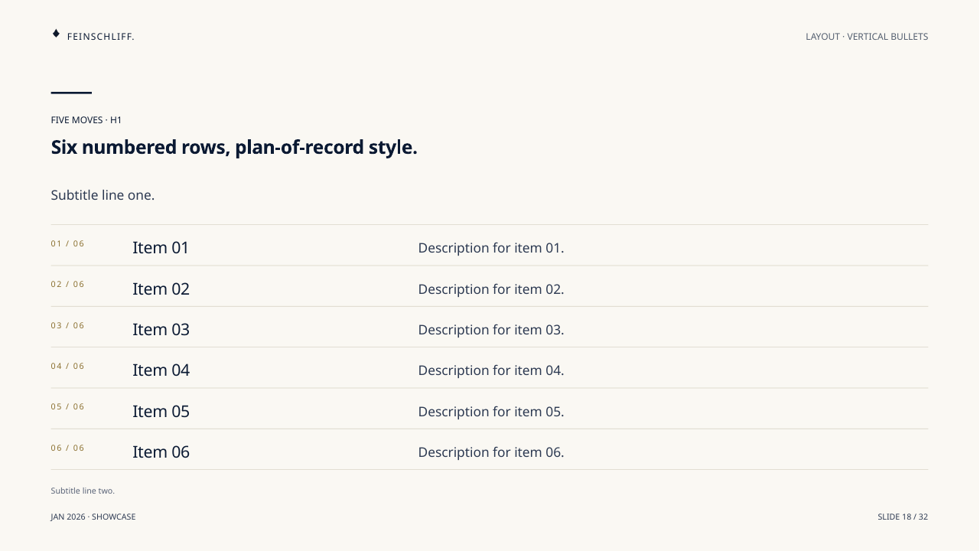This screenshot has width=980, height=551.
Task: Select the Subtitle line two footnote
Action: click(83, 491)
